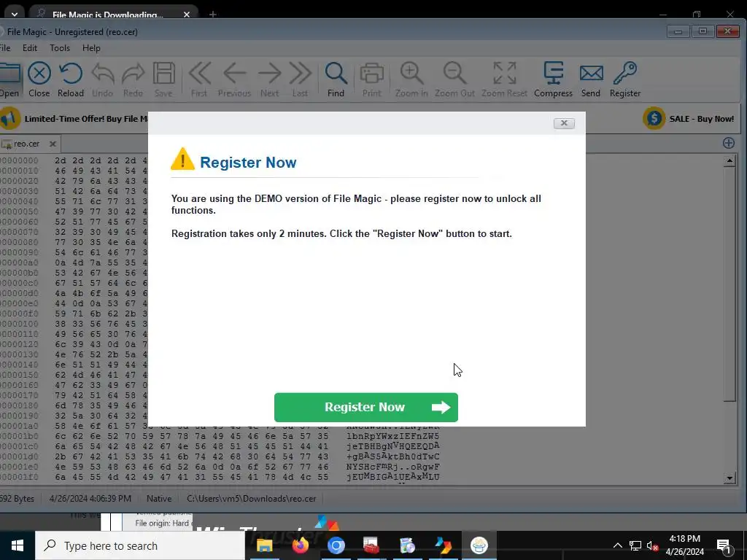The width and height of the screenshot is (747, 560).
Task: Click the Send envelope icon
Action: coord(591,79)
